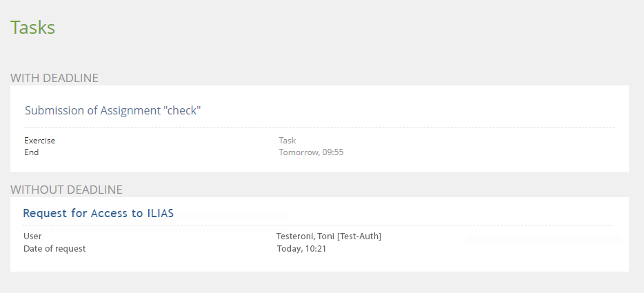Click the dashed divider under the Request title

pos(317,225)
